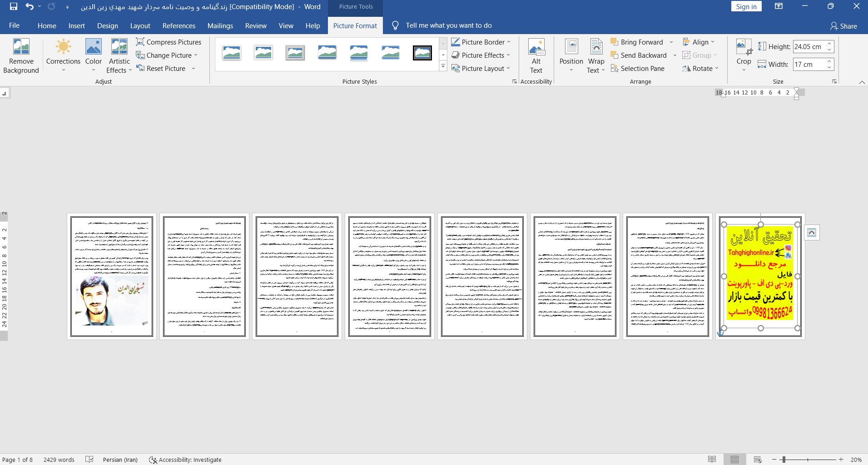Switch to the Design tab
The image size is (868, 465).
pyautogui.click(x=108, y=25)
